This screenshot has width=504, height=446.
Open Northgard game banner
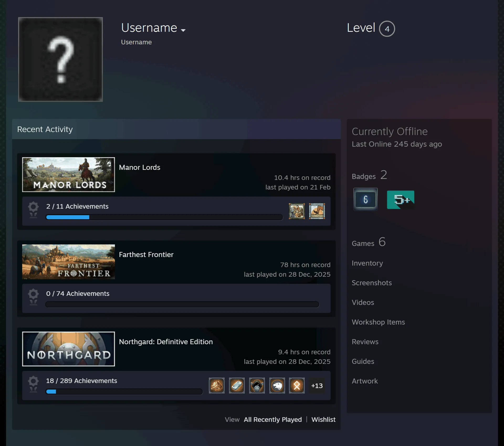point(69,349)
